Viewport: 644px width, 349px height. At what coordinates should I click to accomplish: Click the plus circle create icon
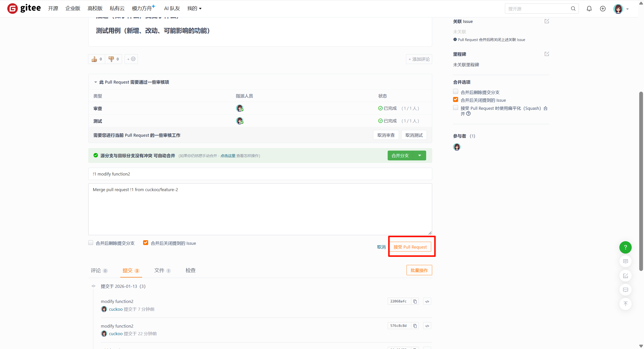coord(603,9)
